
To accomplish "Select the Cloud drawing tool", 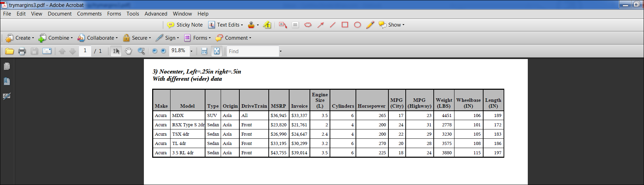I will tap(308, 25).
